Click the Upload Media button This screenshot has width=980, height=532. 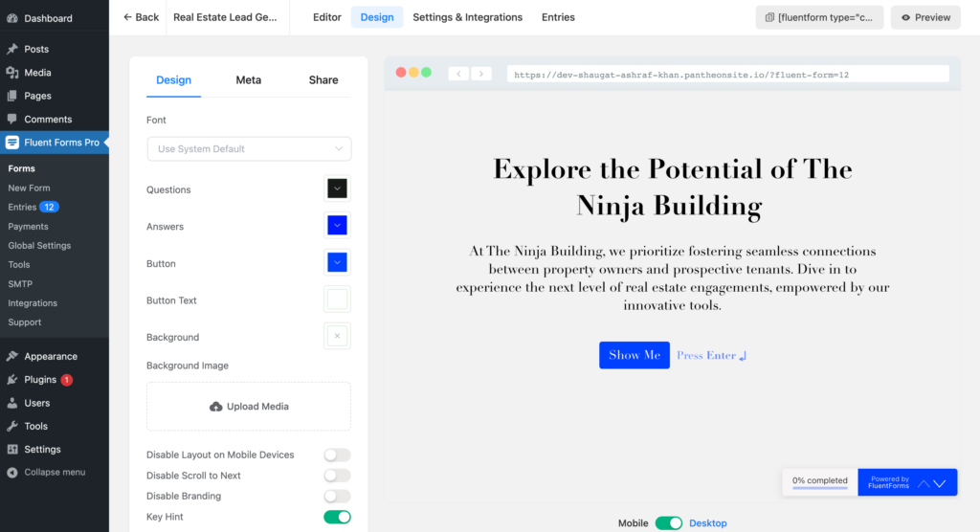pyautogui.click(x=249, y=407)
